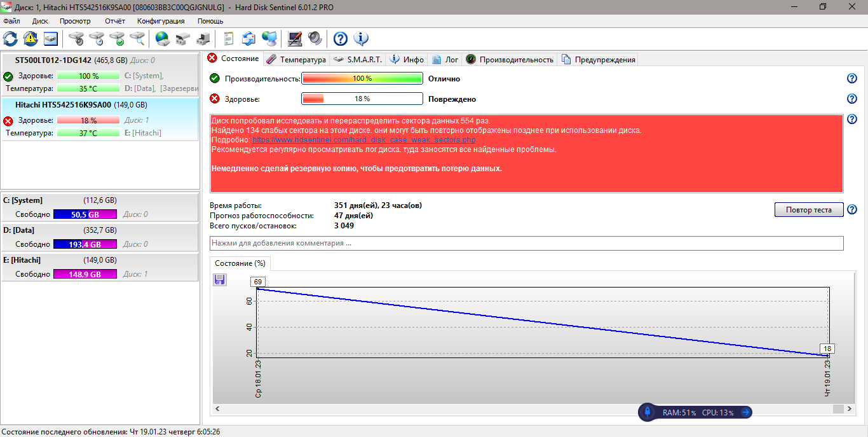
Task: Click the toolbar blue info bubble icon
Action: click(x=361, y=39)
